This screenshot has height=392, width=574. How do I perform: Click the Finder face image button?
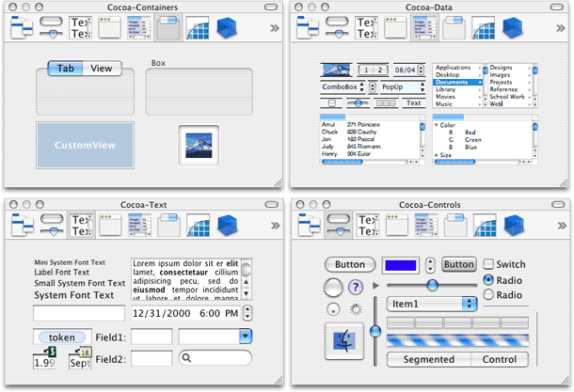(344, 341)
